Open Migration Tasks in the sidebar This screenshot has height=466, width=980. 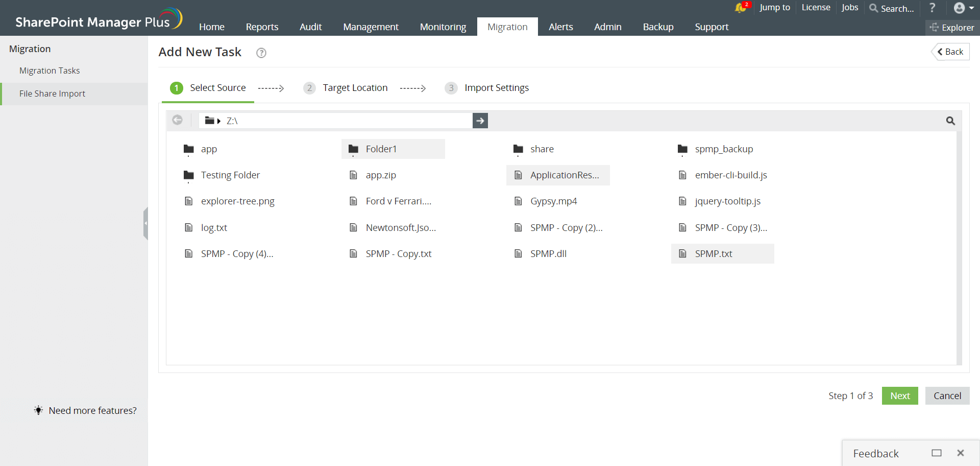(49, 71)
